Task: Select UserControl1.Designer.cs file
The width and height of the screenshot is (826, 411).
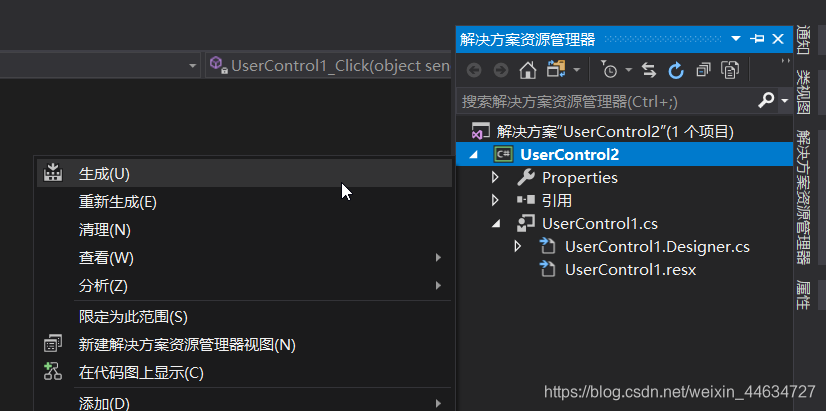Action: pyautogui.click(x=657, y=247)
